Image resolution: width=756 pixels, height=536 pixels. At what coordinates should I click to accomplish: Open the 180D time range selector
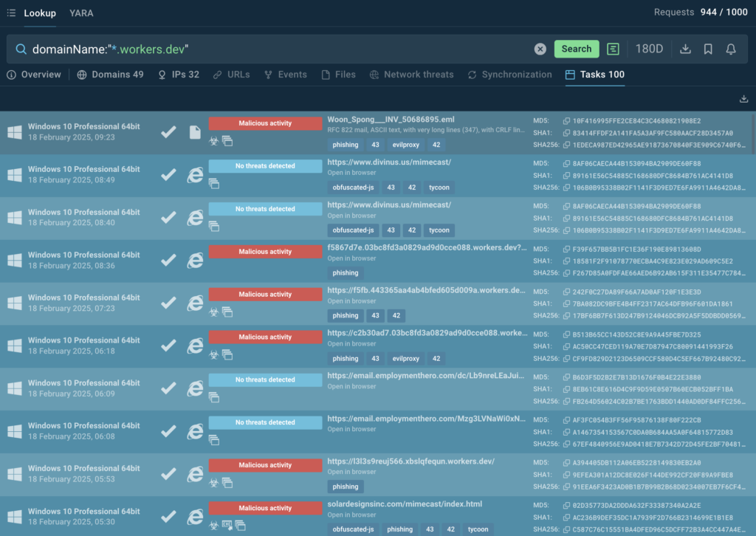tap(649, 49)
